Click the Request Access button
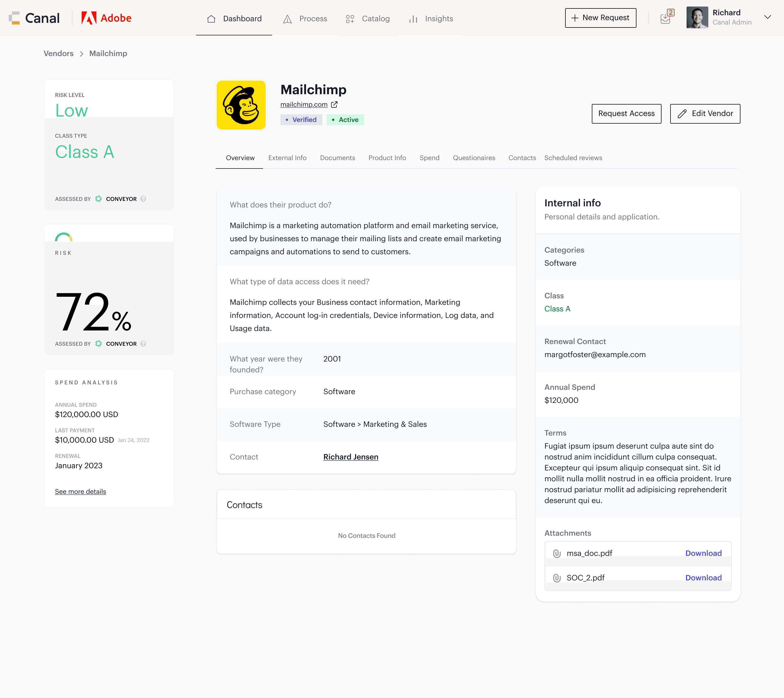 pyautogui.click(x=626, y=114)
